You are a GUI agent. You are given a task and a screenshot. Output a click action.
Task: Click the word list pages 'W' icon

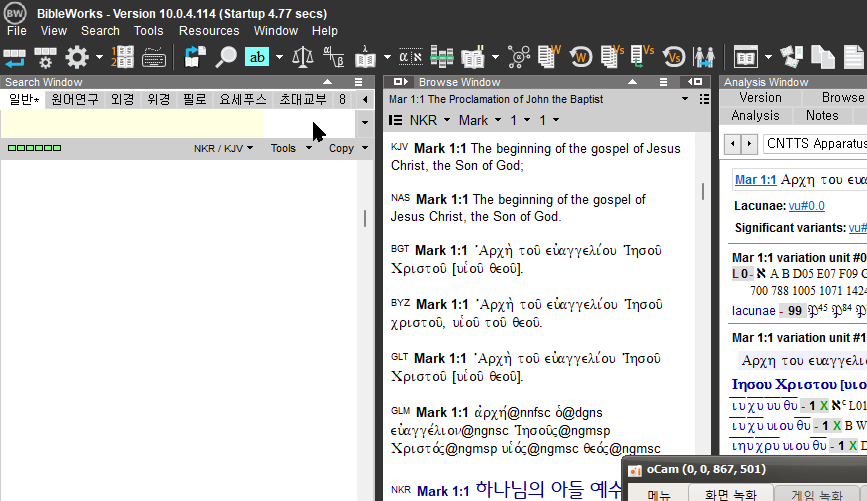pyautogui.click(x=549, y=57)
